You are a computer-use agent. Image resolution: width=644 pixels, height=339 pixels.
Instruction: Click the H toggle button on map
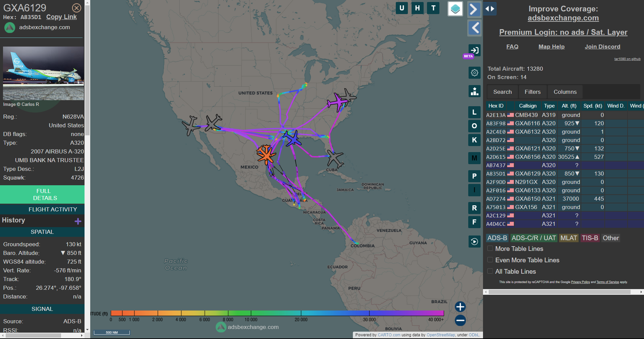pos(418,8)
